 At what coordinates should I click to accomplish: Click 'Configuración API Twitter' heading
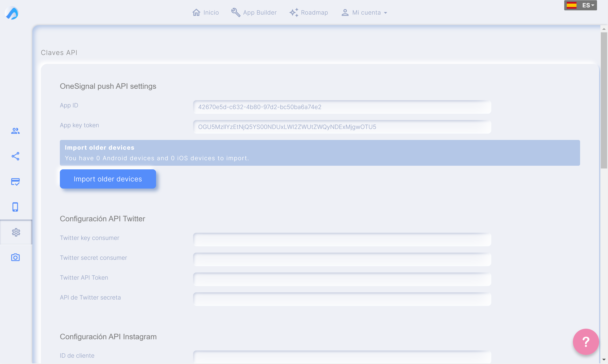tap(103, 219)
